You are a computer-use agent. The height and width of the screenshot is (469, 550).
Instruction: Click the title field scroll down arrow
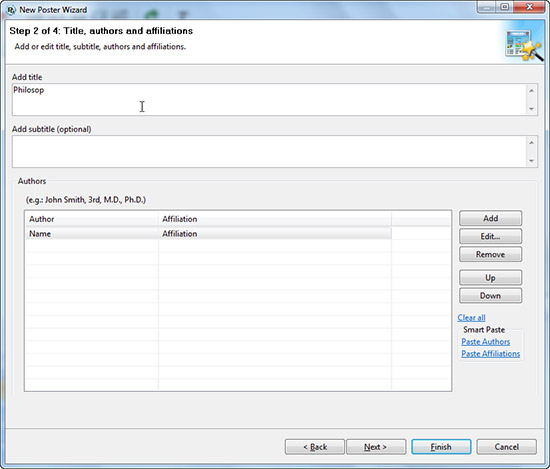(x=531, y=109)
